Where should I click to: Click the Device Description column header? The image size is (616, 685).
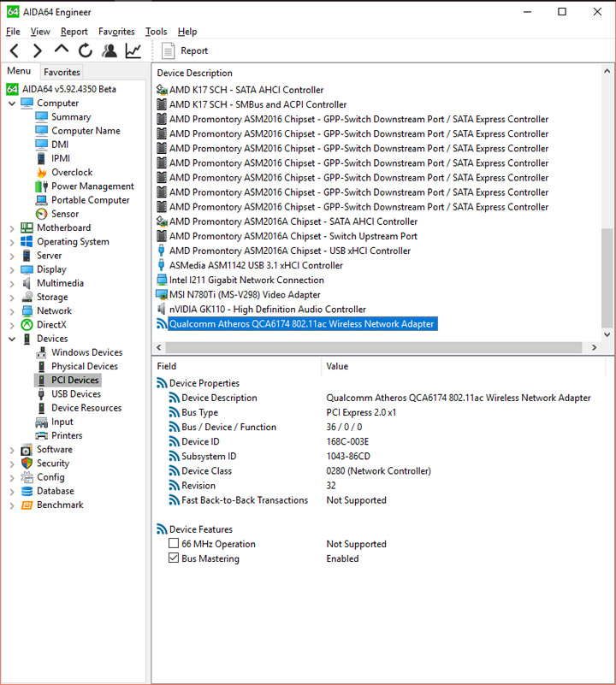tap(194, 73)
